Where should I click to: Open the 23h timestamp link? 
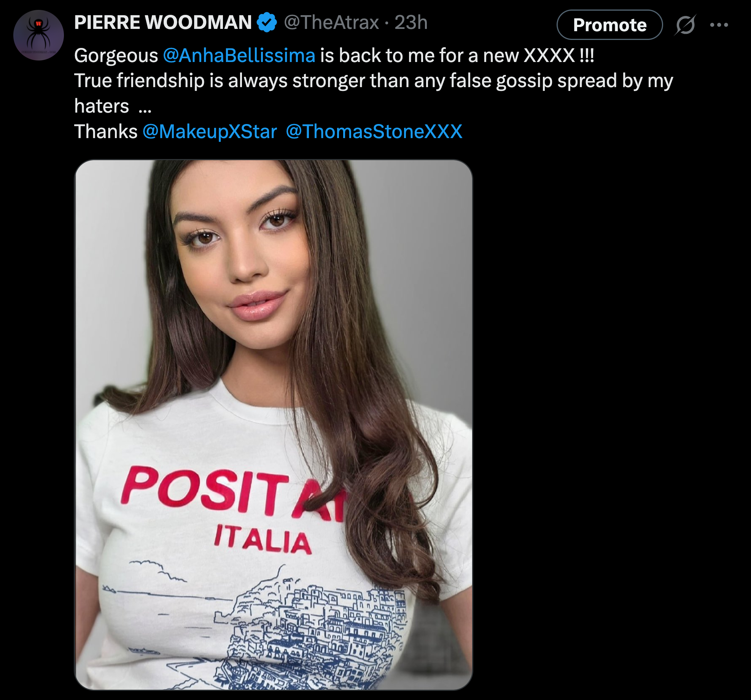411,22
